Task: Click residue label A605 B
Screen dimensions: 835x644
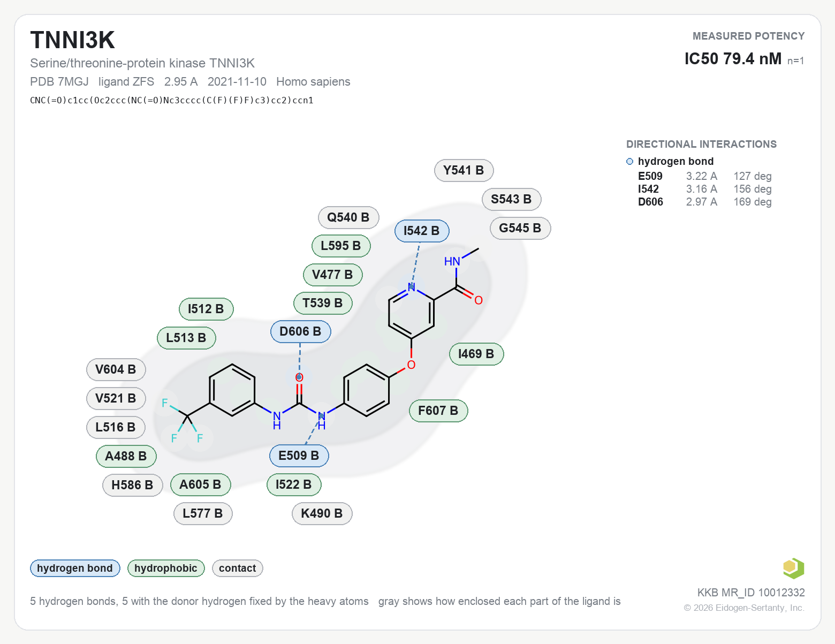Action: [200, 484]
